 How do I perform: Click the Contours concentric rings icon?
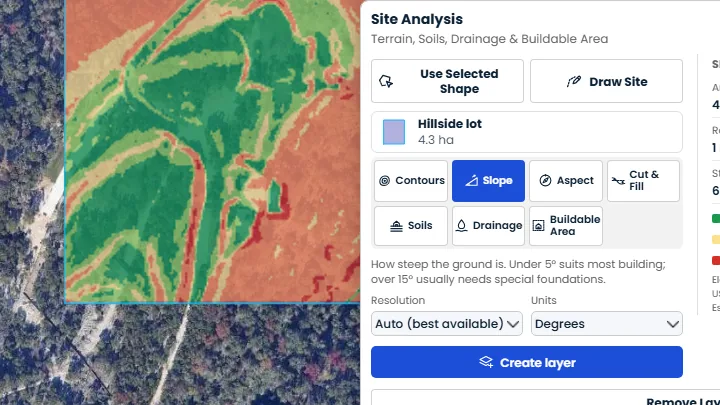[384, 181]
